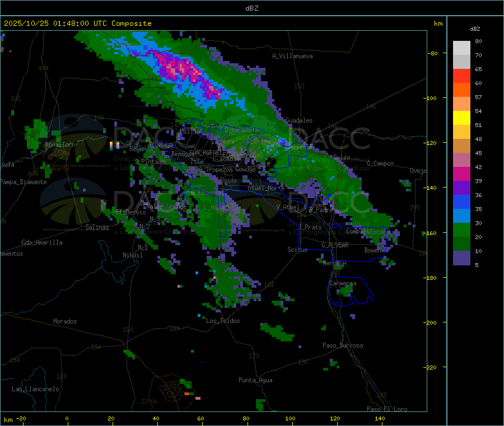Click the Valle_Grande label
The width and height of the screenshot is (504, 426).
point(166,207)
